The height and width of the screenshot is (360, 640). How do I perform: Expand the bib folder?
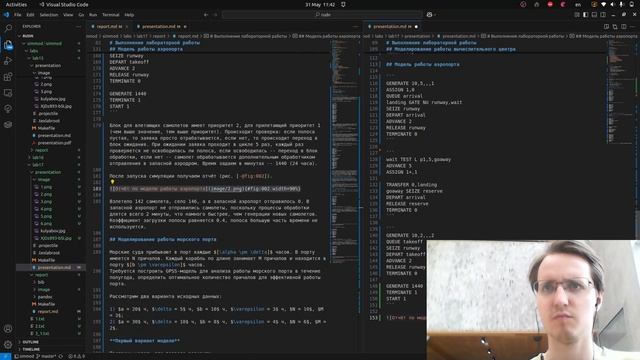click(41, 282)
